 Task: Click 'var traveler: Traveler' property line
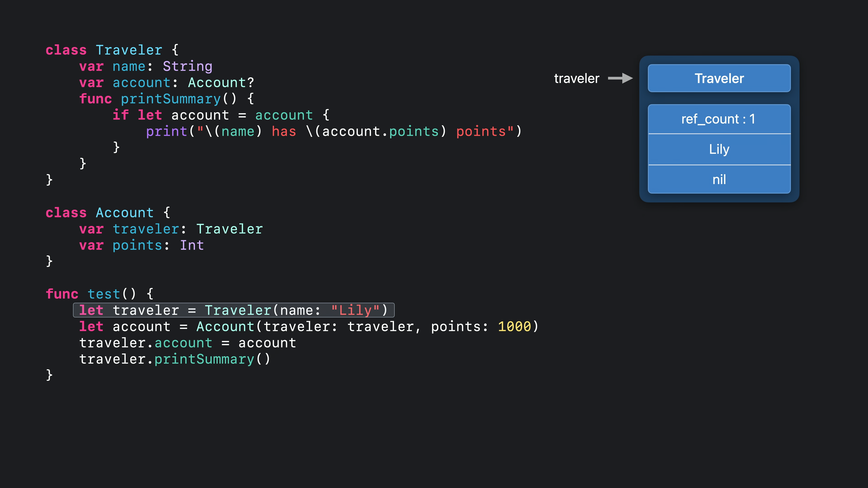pos(170,229)
